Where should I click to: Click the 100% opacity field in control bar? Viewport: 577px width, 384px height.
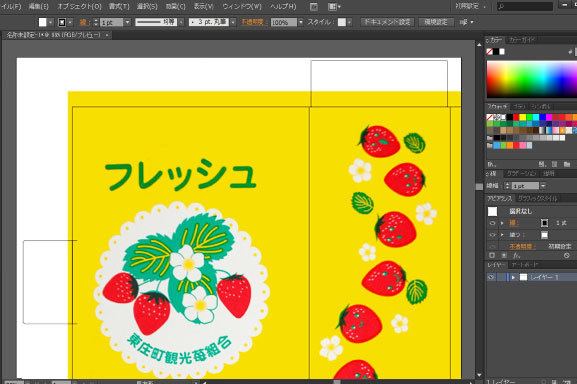(x=284, y=22)
